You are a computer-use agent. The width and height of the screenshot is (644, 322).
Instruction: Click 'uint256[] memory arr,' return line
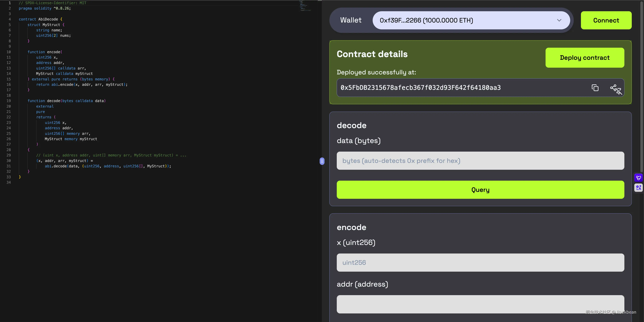tap(67, 134)
